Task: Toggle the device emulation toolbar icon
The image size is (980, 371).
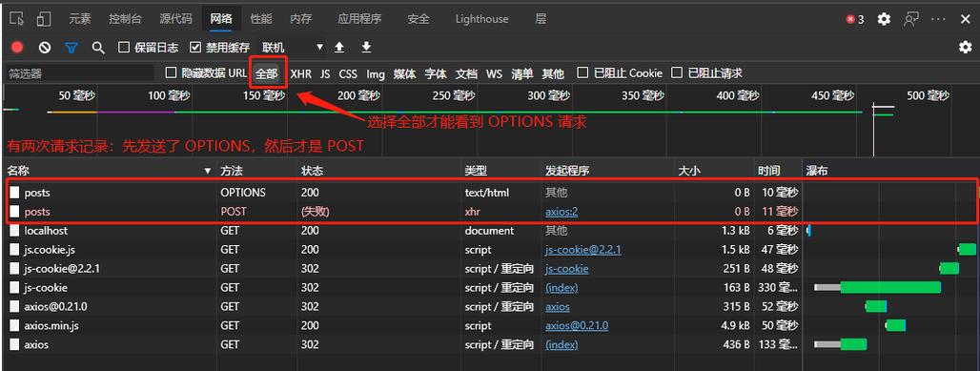Action: 43,19
